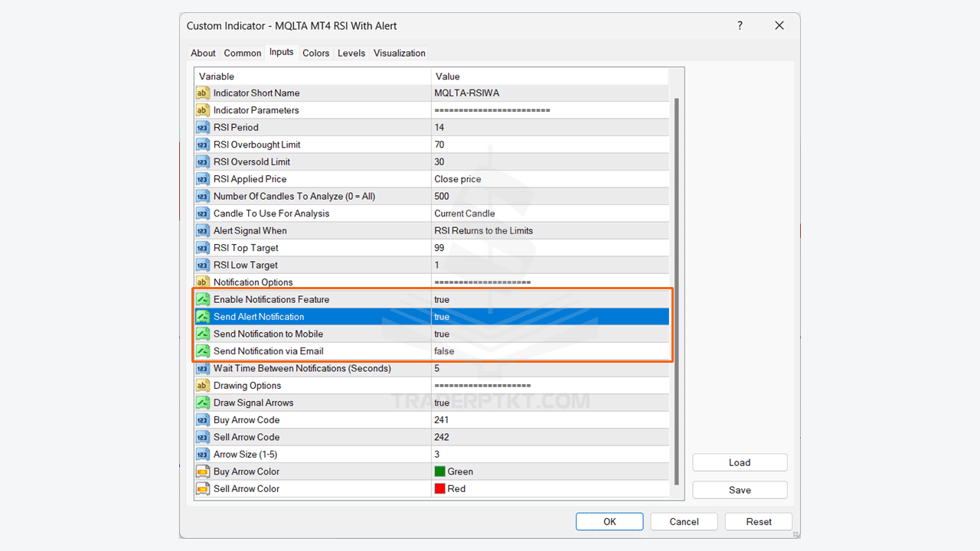Screen dimensions: 980x551
Task: Click the icon beside Drawing Options
Action: [203, 386]
